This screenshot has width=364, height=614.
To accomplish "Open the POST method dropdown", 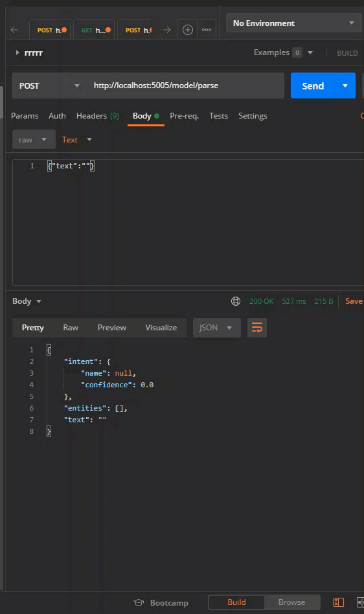I will tap(49, 85).
